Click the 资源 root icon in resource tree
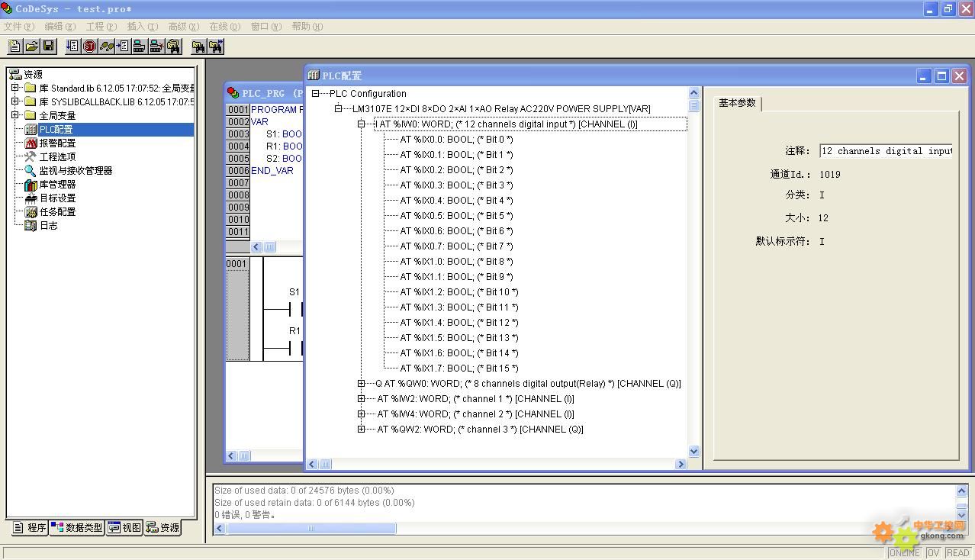This screenshot has height=560, width=975. click(15, 74)
